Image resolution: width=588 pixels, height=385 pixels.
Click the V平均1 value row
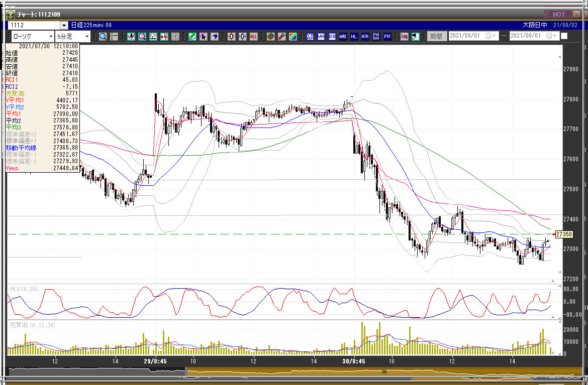[42, 100]
